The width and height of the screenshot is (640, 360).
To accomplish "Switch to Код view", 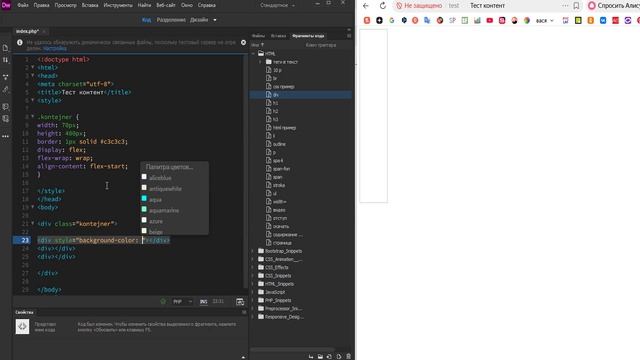I will click(147, 20).
